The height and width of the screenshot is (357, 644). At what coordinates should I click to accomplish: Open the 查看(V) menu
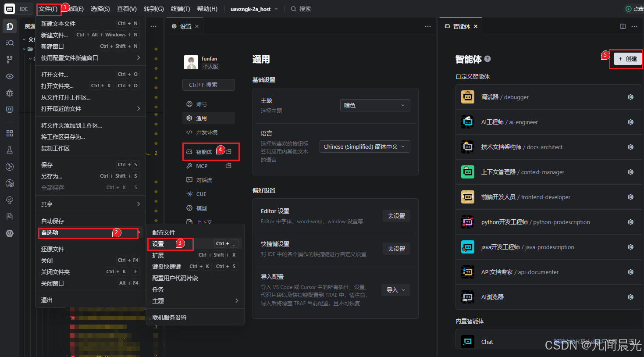[127, 9]
